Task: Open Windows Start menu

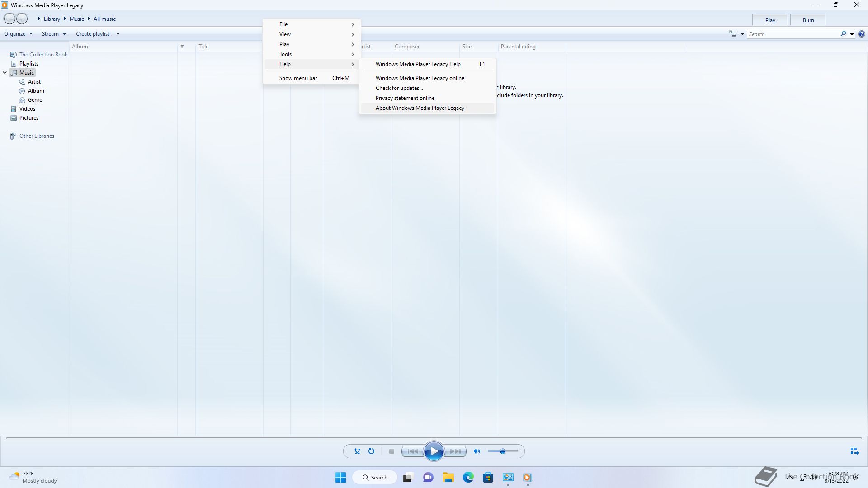Action: [340, 477]
